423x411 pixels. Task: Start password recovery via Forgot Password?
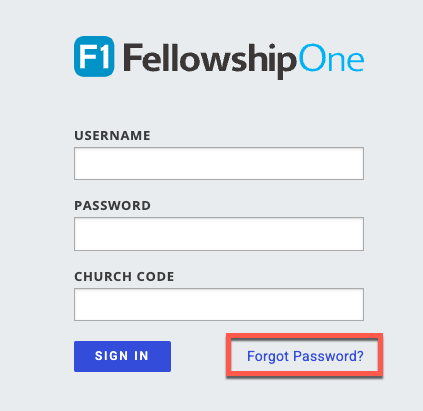click(x=305, y=356)
